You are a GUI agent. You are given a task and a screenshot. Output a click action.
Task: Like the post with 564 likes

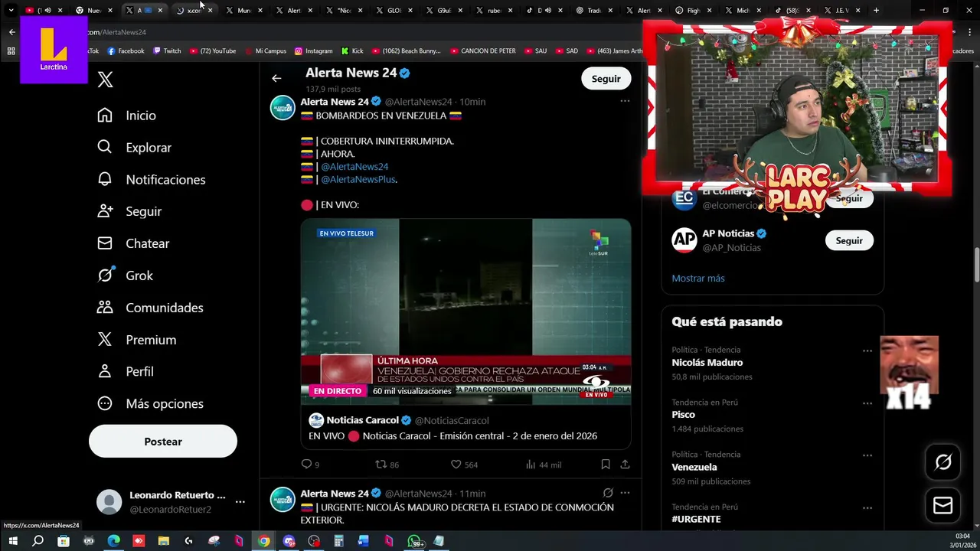coord(464,465)
